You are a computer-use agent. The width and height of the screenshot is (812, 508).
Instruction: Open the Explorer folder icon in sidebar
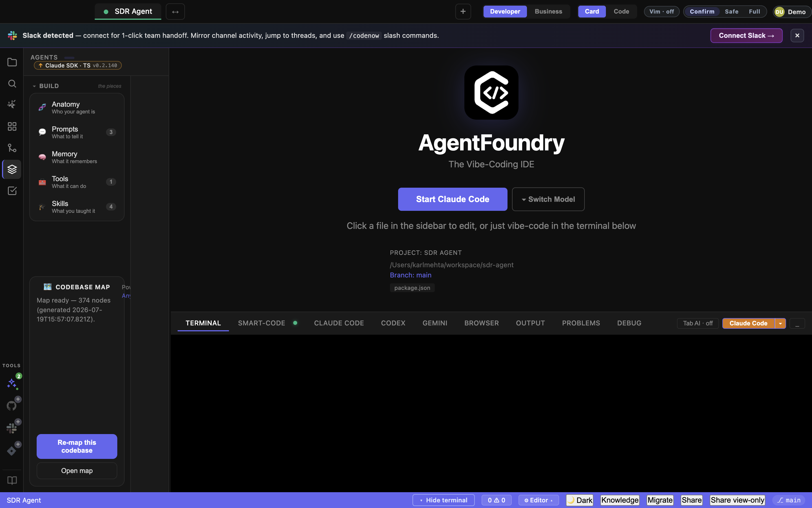click(12, 62)
